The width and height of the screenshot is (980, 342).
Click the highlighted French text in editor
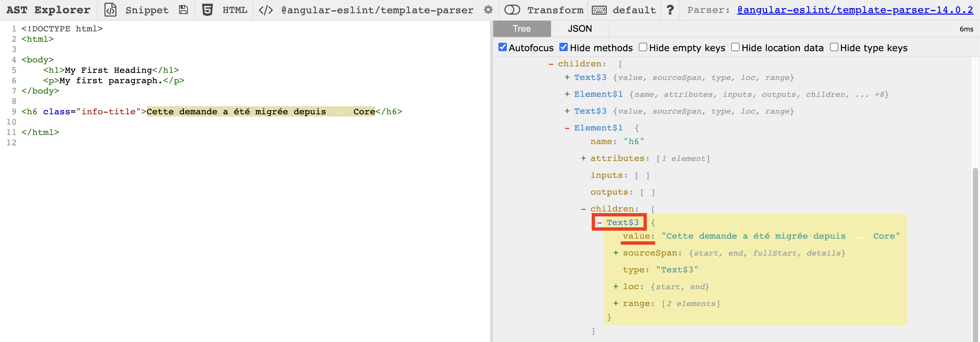(261, 112)
